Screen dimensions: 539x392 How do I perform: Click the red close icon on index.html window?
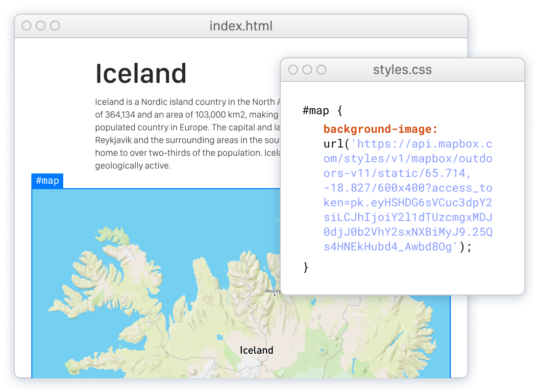point(26,25)
